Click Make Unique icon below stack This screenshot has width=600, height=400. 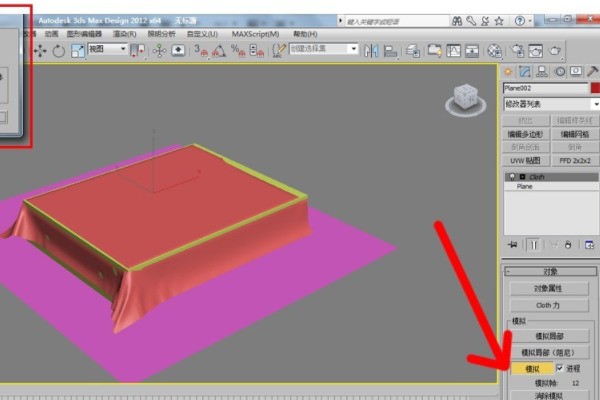click(x=553, y=243)
